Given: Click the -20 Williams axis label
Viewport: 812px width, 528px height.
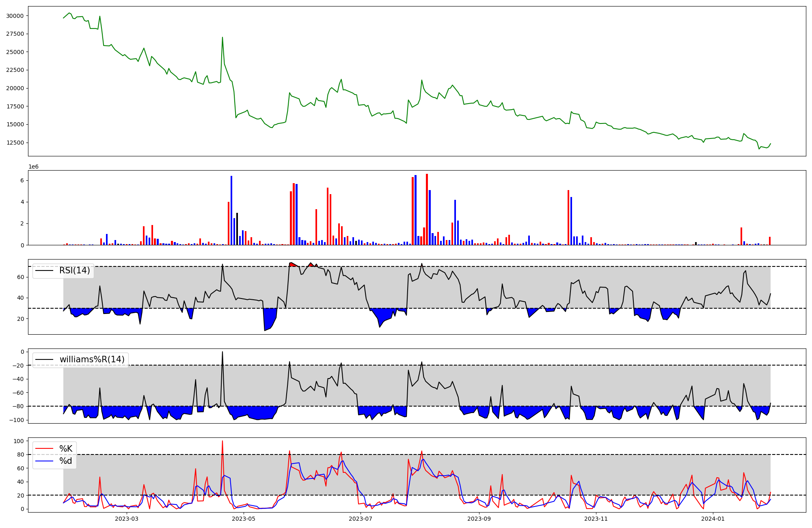Looking at the screenshot, I should coord(18,366).
